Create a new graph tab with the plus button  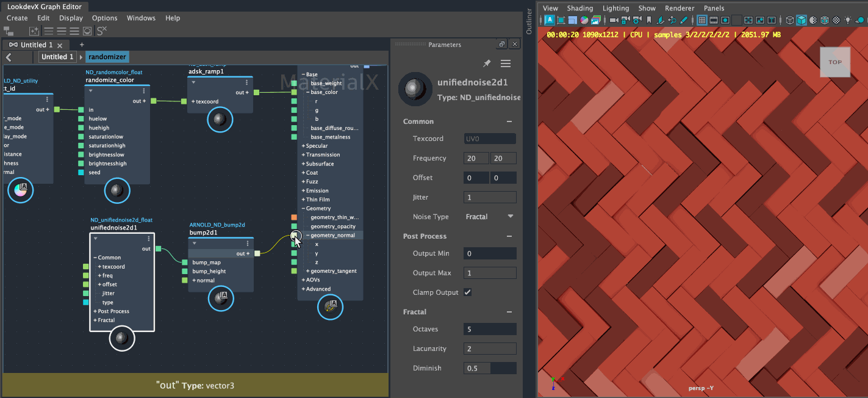[x=81, y=44]
